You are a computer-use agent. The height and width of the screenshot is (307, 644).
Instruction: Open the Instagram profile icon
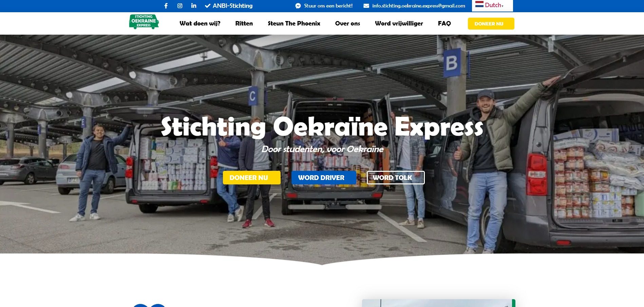point(180,6)
